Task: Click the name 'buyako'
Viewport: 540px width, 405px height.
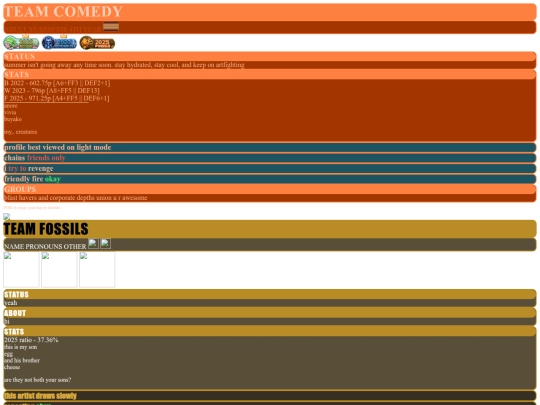Action: coord(13,119)
